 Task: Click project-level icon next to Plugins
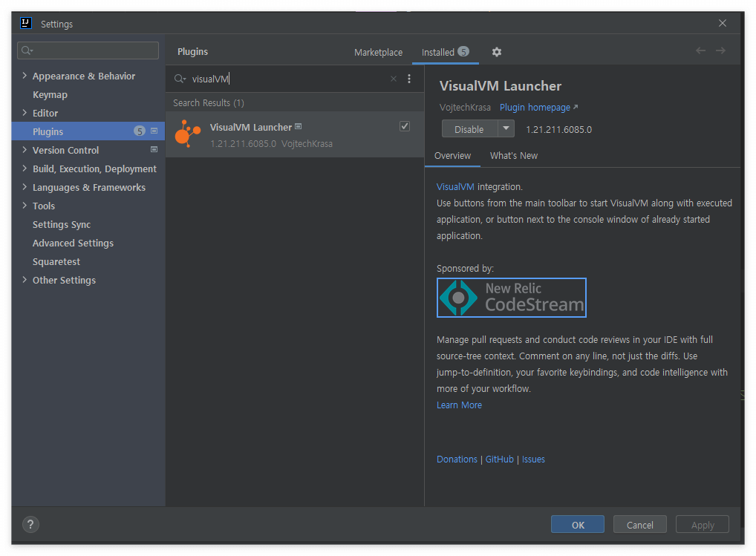[154, 131]
